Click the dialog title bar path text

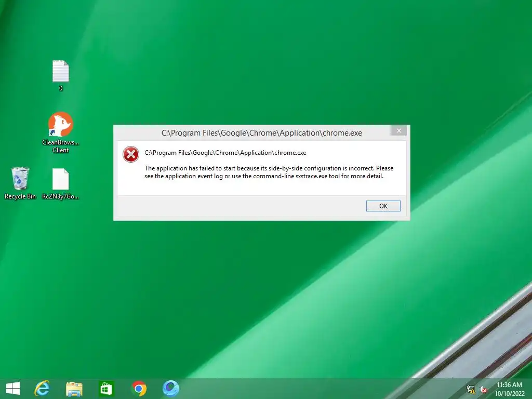coord(262,133)
